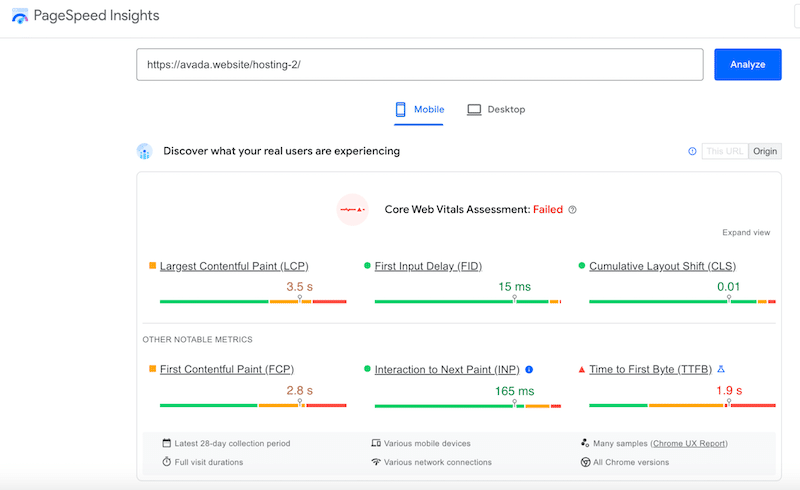Click blue info badge beside INP
The height and width of the screenshot is (490, 800).
pos(529,369)
